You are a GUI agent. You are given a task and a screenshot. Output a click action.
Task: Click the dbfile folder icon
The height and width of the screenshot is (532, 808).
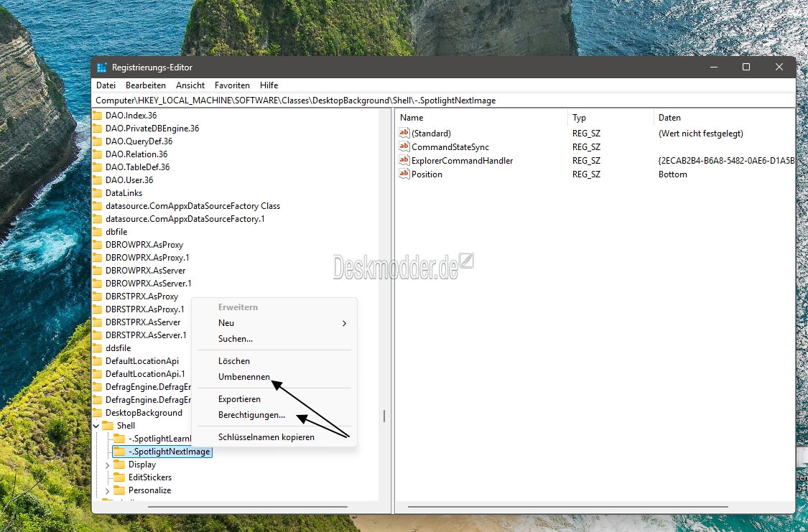[x=98, y=232]
